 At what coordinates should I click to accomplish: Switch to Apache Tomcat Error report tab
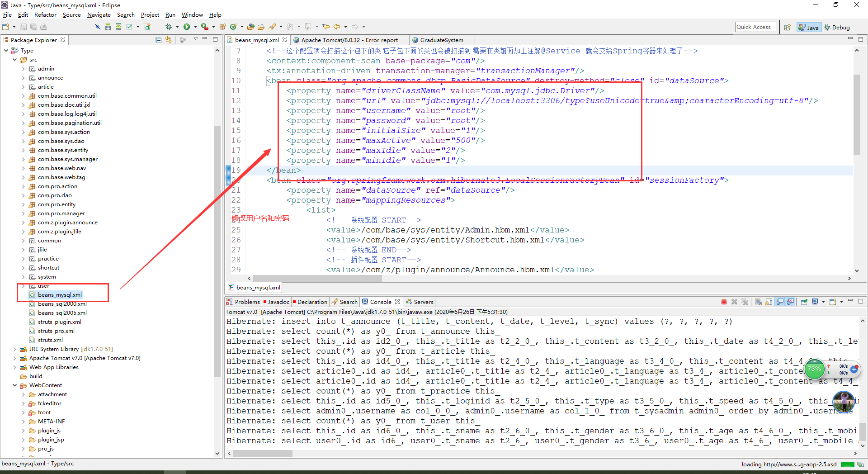tap(349, 40)
